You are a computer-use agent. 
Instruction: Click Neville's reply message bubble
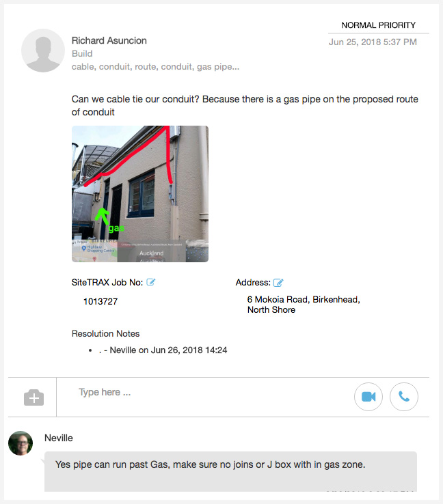pyautogui.click(x=230, y=471)
